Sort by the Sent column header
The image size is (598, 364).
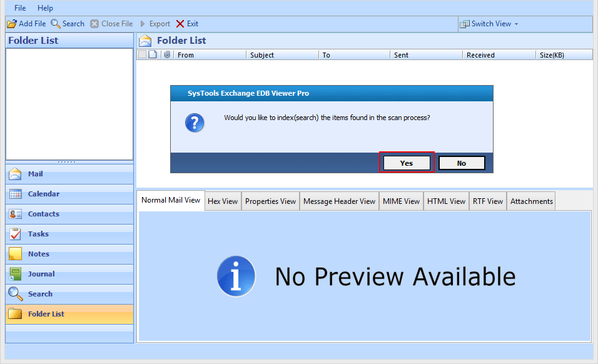427,55
